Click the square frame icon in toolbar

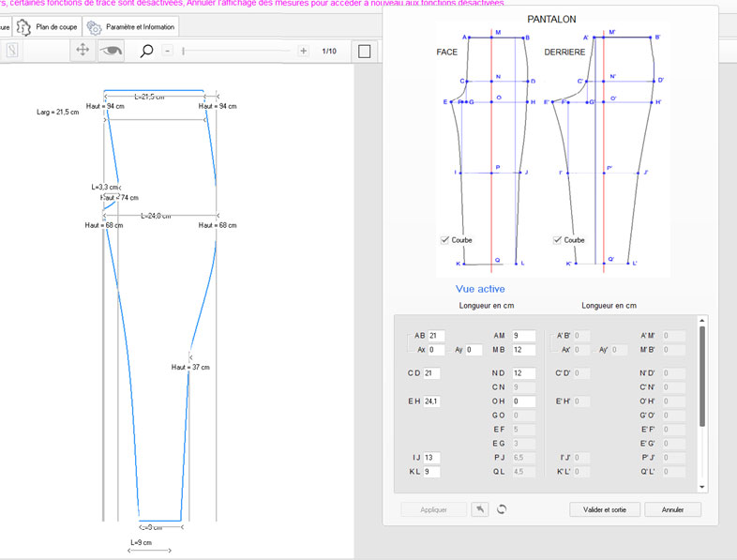[366, 51]
